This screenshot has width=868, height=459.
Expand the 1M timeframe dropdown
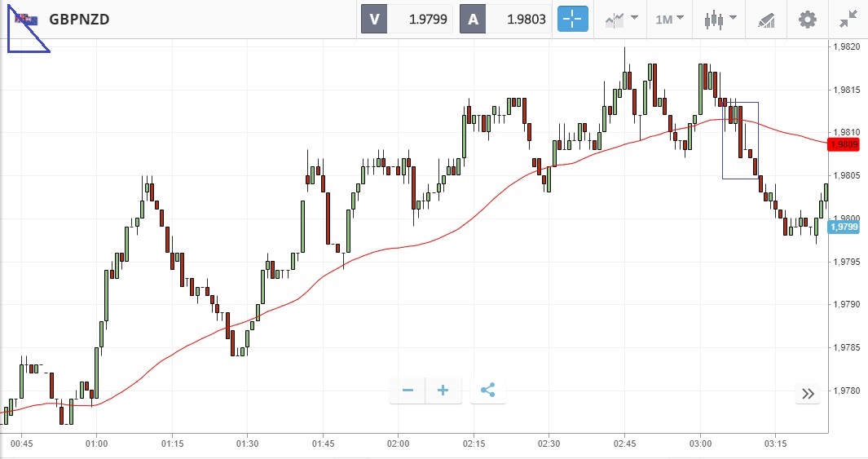669,19
